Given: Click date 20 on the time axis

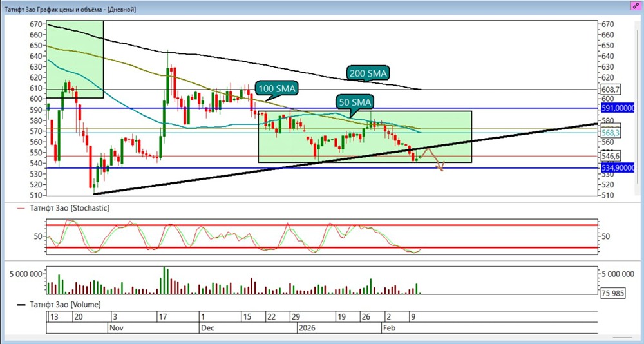Looking at the screenshot, I should click(79, 318).
